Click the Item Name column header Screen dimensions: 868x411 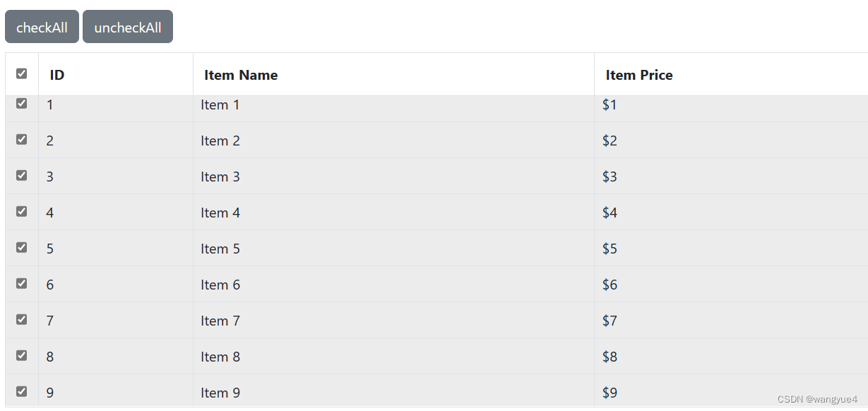pos(241,74)
